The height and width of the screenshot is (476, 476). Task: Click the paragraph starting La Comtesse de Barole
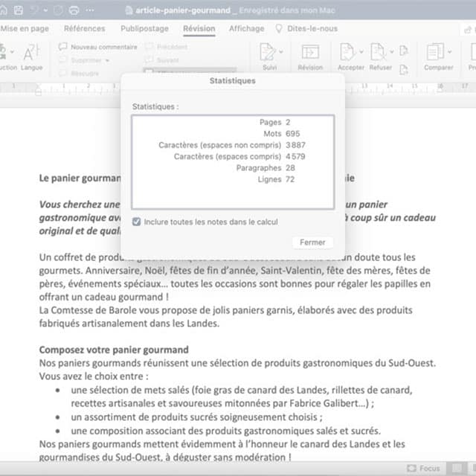225,317
